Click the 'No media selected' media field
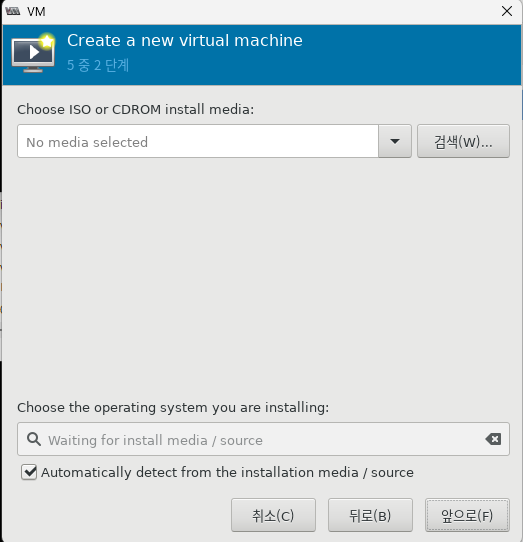Image resolution: width=523 pixels, height=542 pixels. pos(198,141)
